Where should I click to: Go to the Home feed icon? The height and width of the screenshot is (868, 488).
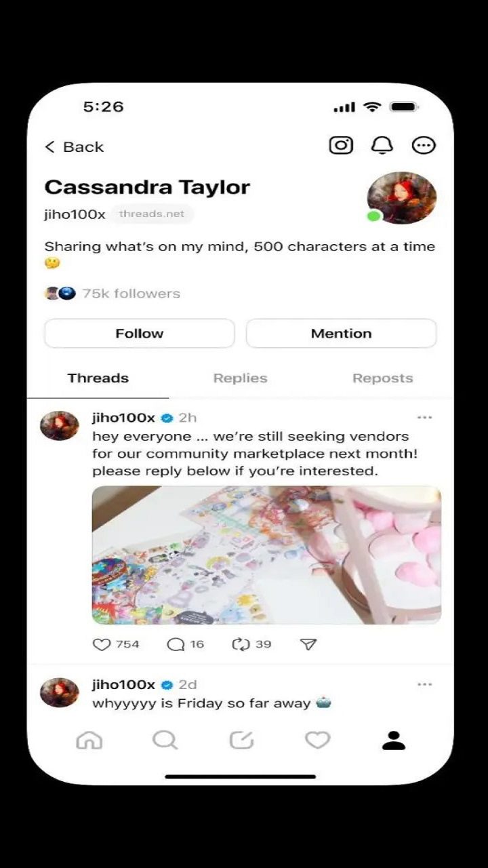point(89,741)
